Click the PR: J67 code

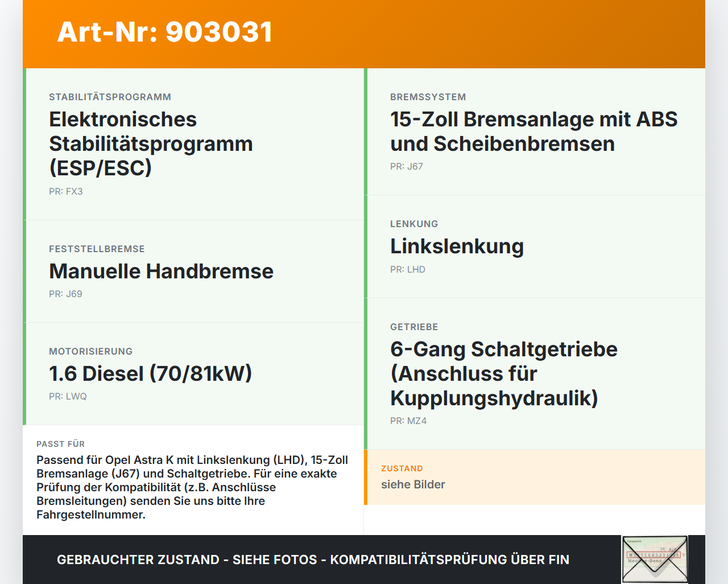tap(407, 167)
